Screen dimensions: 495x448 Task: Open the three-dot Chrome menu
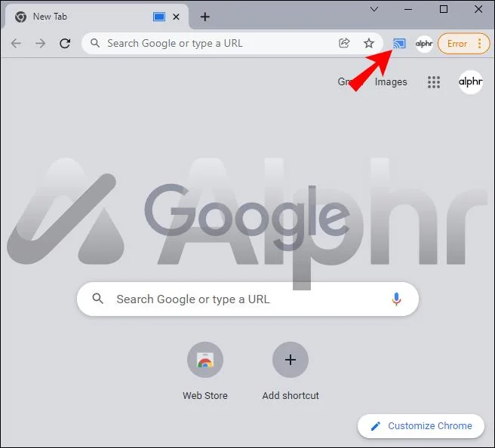(x=480, y=44)
